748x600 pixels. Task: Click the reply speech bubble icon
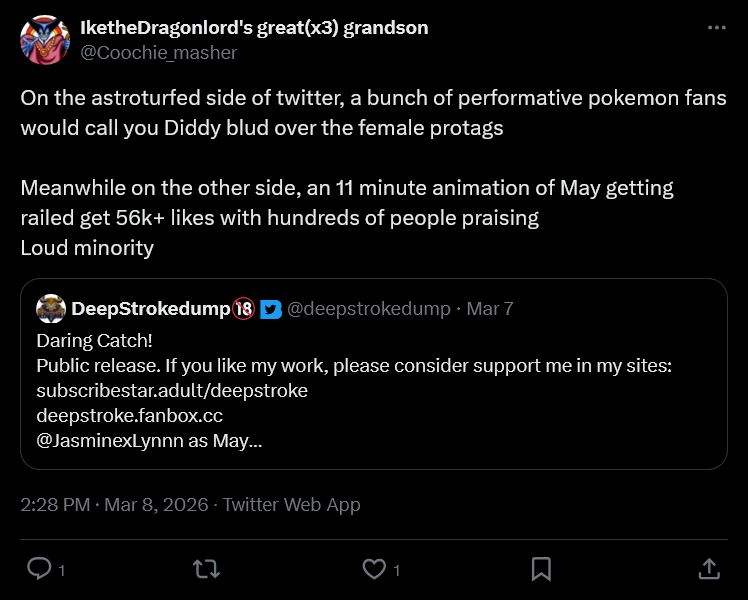[x=39, y=569]
